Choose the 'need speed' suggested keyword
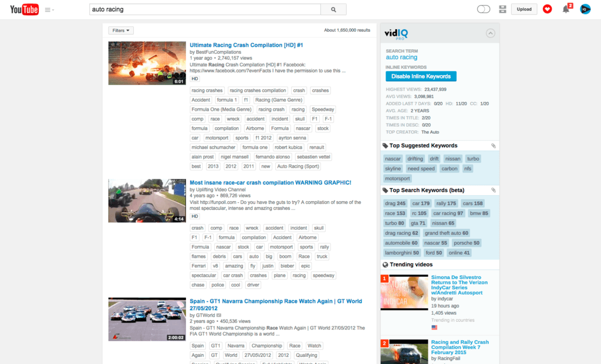 click(421, 169)
